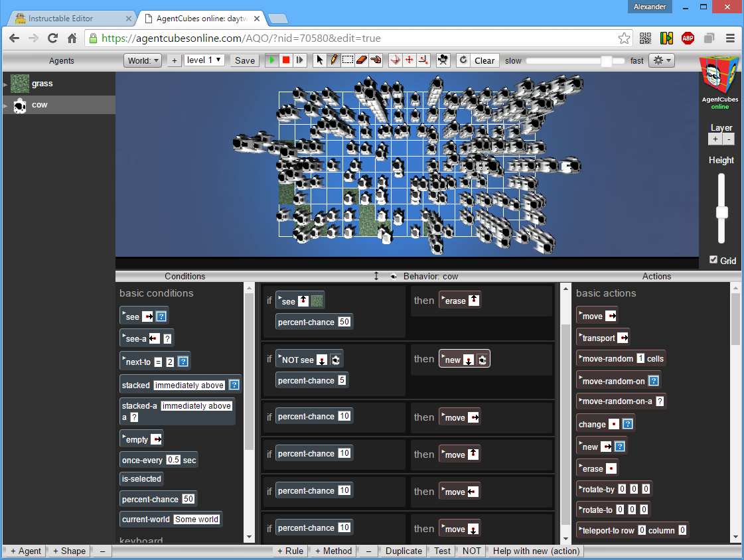Viewport: 744px width, 560px height.
Task: Click the movie camera view icon
Action: coord(443,60)
